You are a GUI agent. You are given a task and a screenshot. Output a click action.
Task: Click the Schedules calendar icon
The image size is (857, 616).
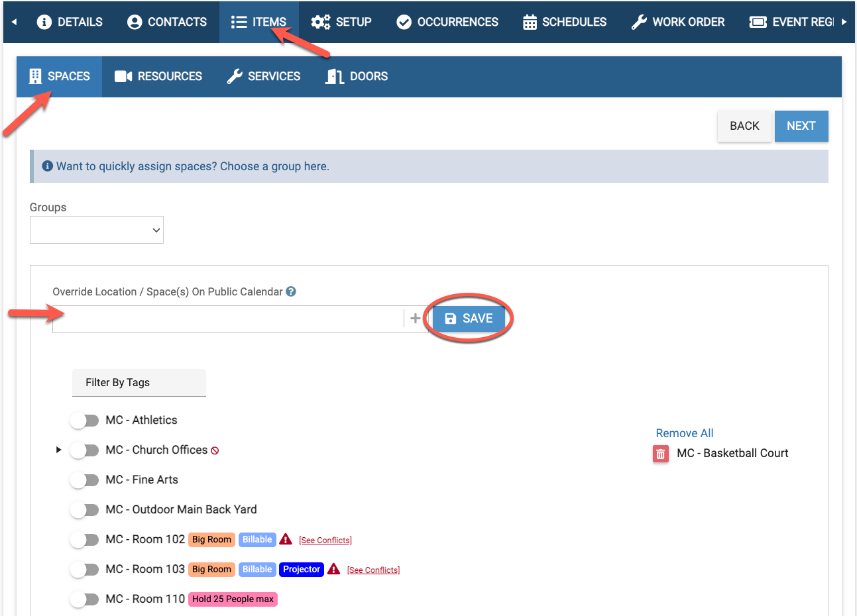529,21
